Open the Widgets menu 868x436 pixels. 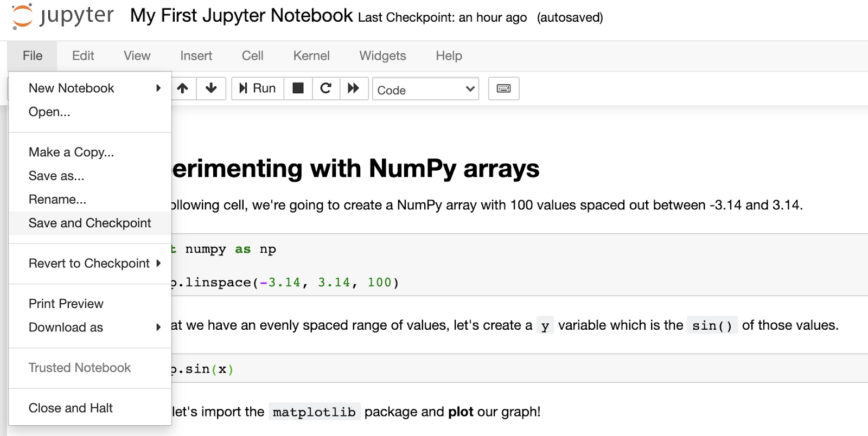[382, 56]
